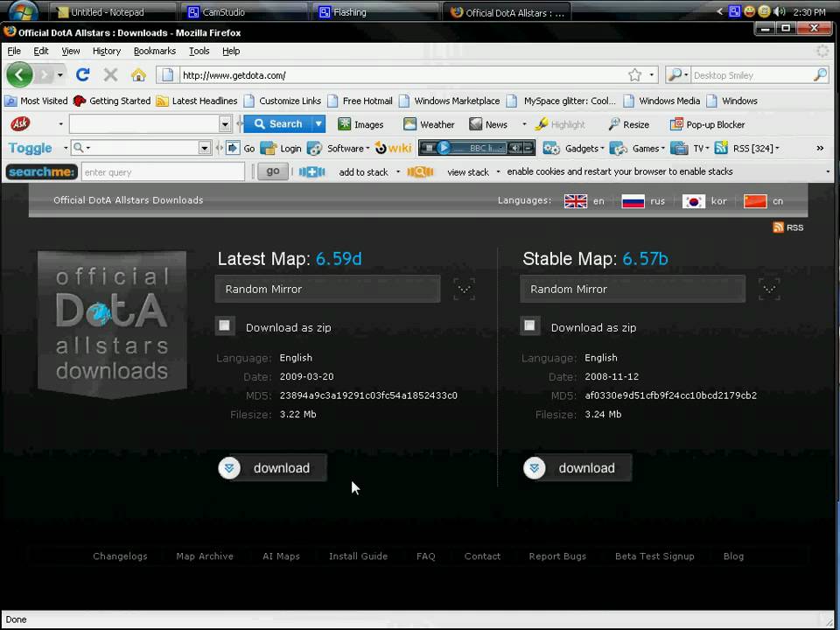Open the Bookmarks menu
Image resolution: width=840 pixels, height=630 pixels.
[155, 51]
